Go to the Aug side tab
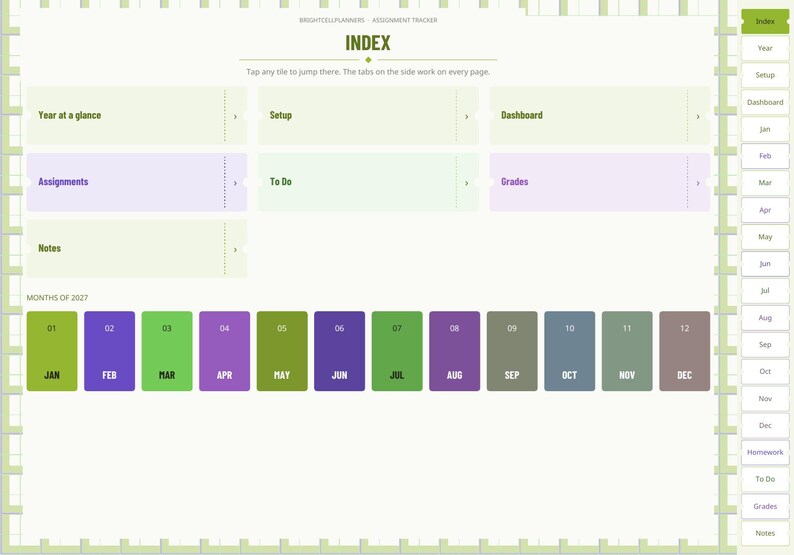The height and width of the screenshot is (555, 794). (x=765, y=318)
